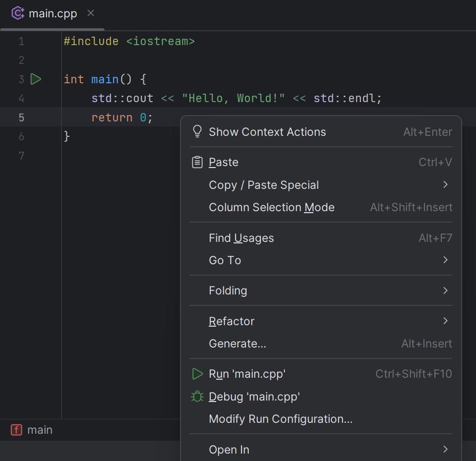Run main.cpp via the gutter play icon
This screenshot has height=461, width=476.
(35, 79)
